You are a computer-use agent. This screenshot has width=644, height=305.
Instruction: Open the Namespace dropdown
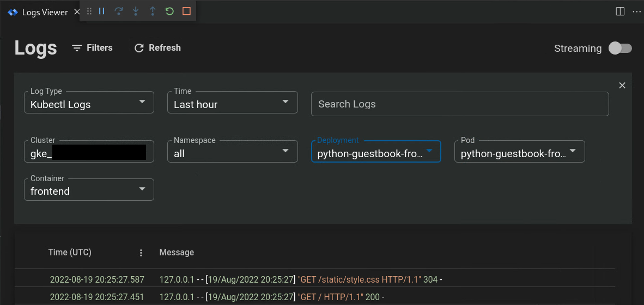tap(232, 152)
